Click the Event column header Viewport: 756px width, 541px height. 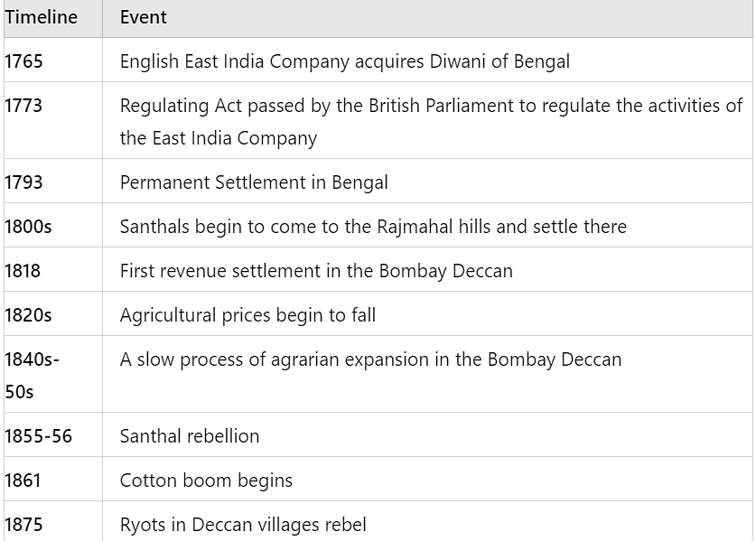click(144, 17)
